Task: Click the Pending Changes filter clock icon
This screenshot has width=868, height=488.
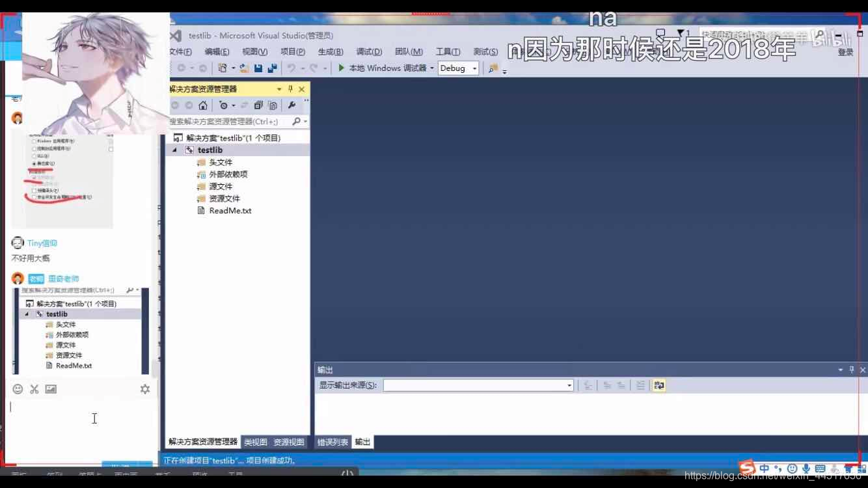Action: pyautogui.click(x=223, y=105)
